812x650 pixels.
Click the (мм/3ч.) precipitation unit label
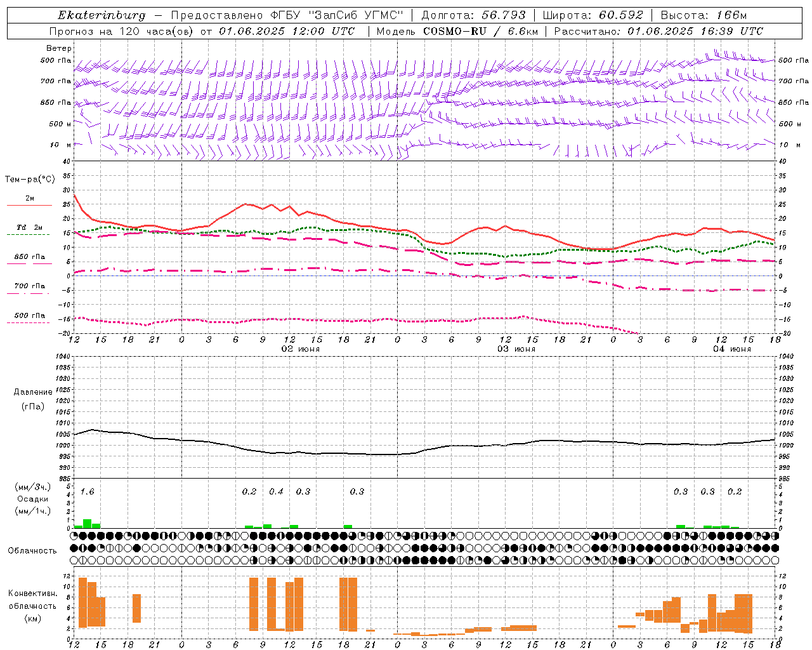click(x=32, y=487)
